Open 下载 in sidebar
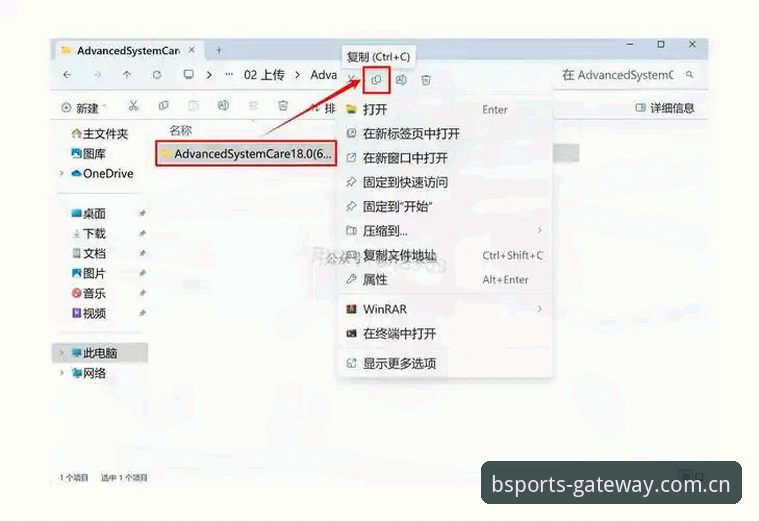The height and width of the screenshot is (521, 759). [x=89, y=233]
